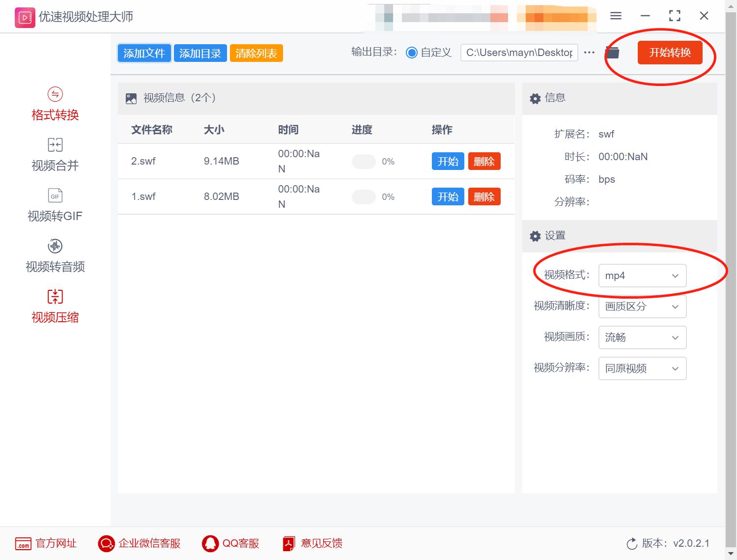Click the QQ客服 support icon
The image size is (737, 560).
pos(230,543)
